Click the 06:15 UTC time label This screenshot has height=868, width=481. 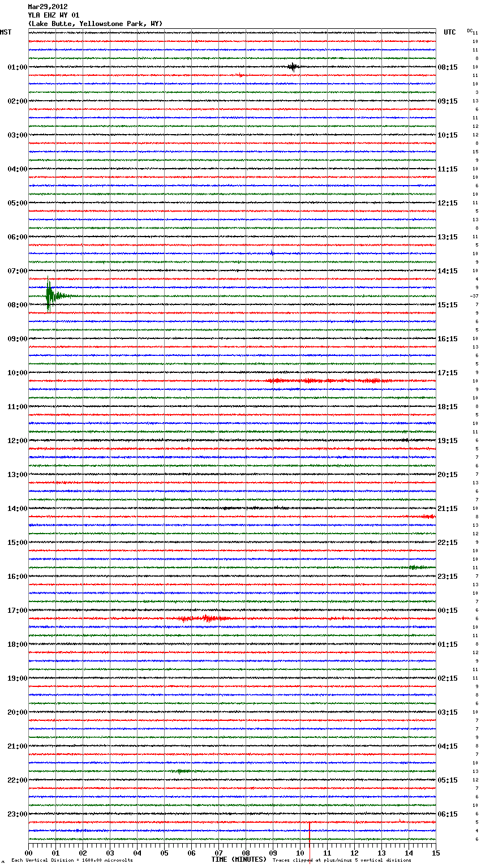pos(448,814)
